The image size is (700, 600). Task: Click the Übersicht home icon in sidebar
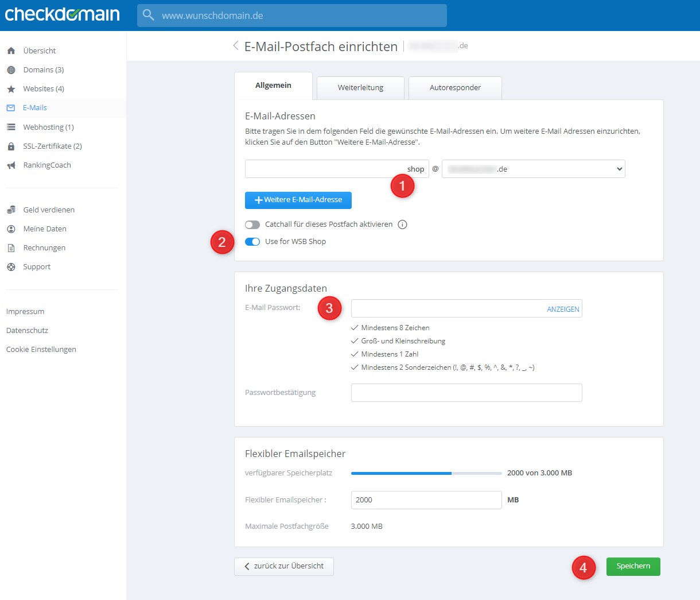[11, 51]
